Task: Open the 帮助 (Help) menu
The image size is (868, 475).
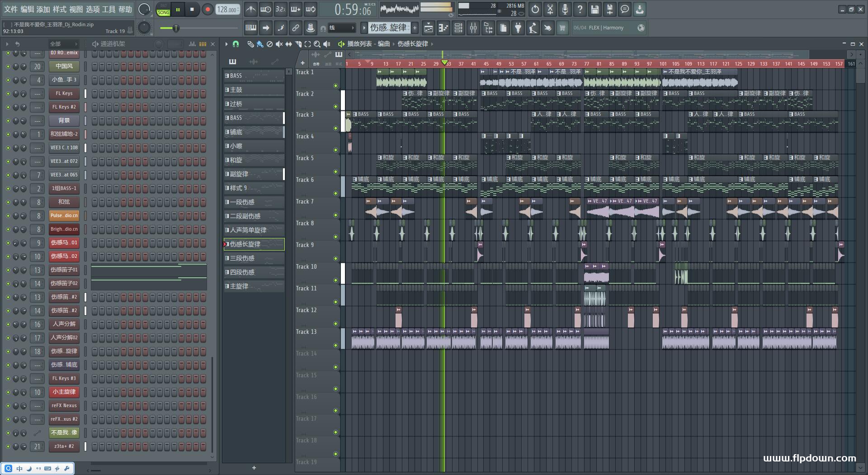Action: pos(125,9)
